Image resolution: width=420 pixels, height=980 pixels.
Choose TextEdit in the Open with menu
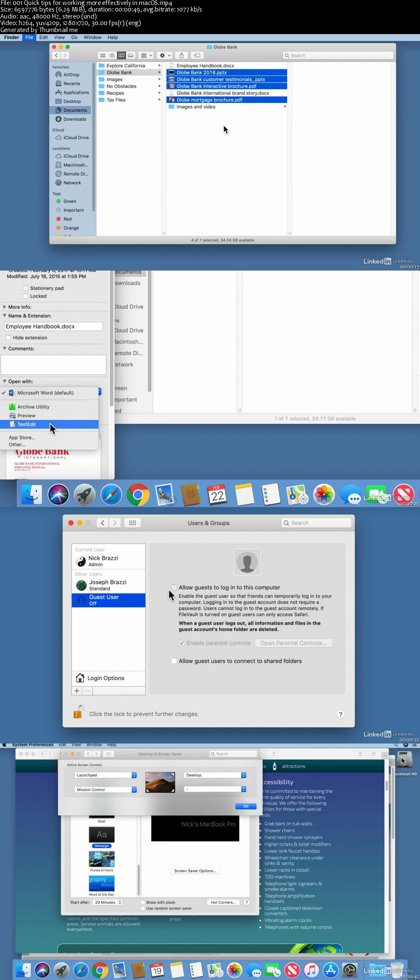(49, 424)
